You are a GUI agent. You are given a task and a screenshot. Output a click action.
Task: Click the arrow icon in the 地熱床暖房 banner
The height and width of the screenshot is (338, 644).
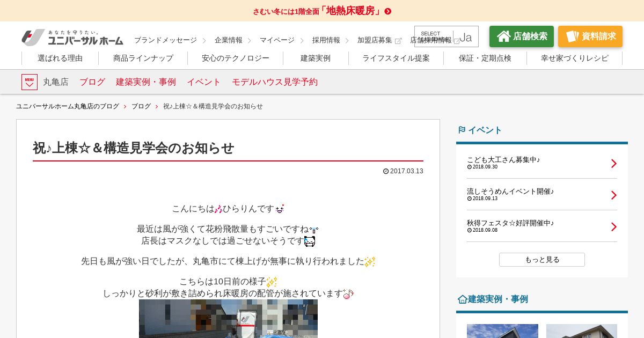[x=388, y=11]
